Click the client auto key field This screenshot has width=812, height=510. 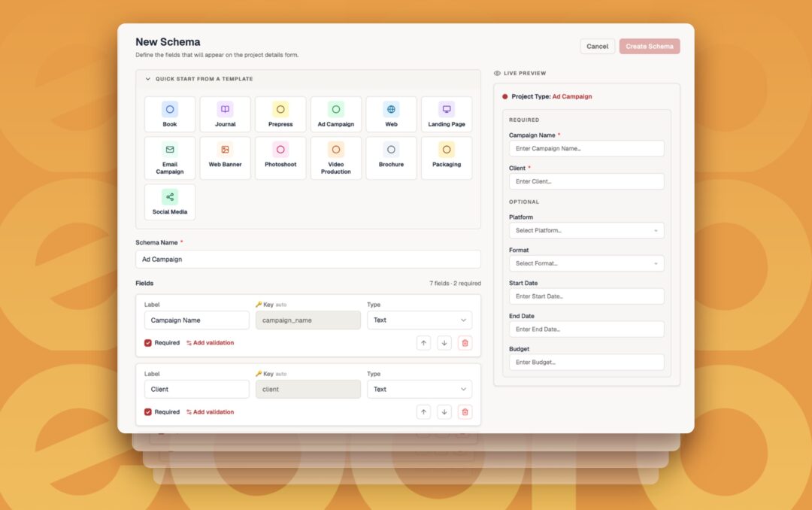[x=308, y=389]
